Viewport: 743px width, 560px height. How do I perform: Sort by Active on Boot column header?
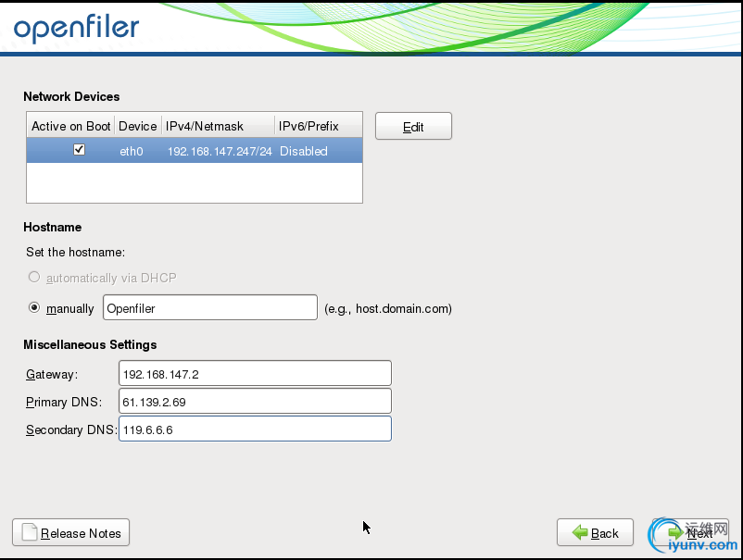point(70,127)
